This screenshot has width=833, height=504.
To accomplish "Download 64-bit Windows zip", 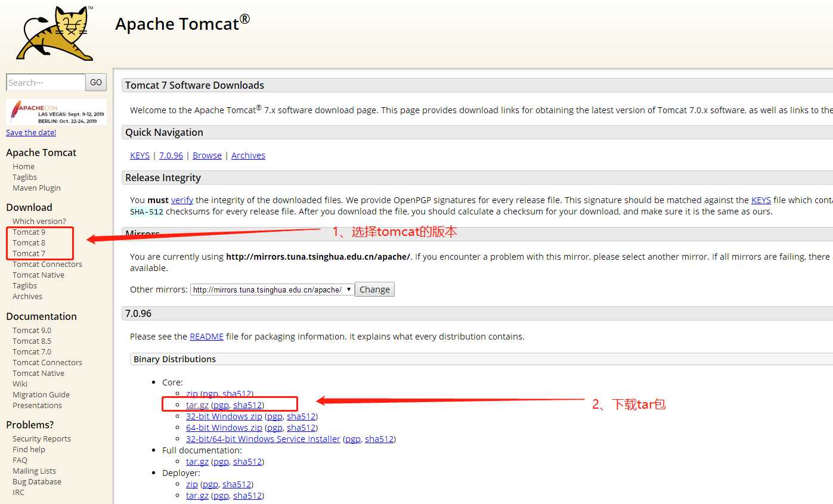I will (x=224, y=428).
